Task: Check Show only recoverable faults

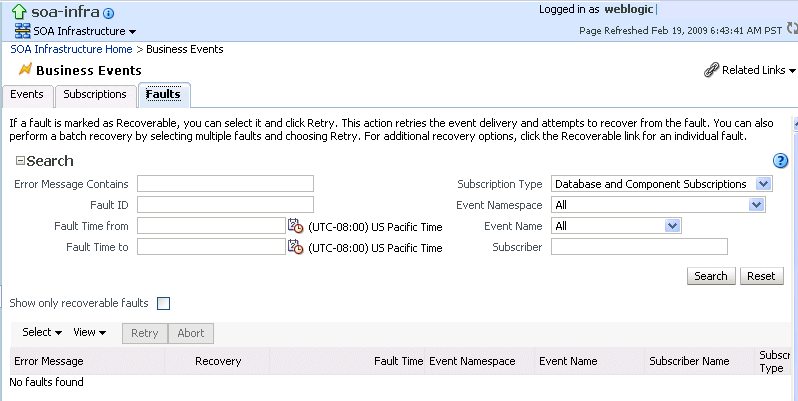Action: click(x=163, y=303)
